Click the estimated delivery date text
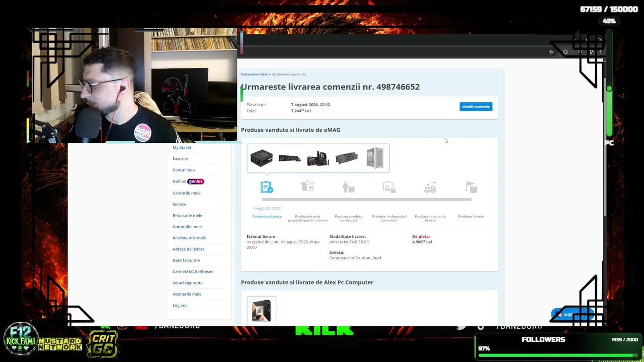644x362 pixels. [x=283, y=244]
